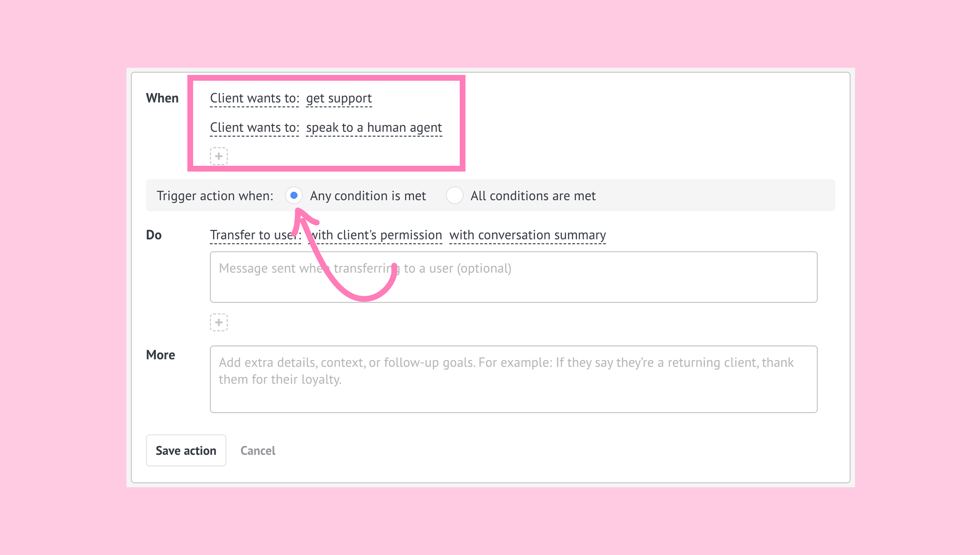Image resolution: width=980 pixels, height=555 pixels.
Task: Focus the More extra details text area
Action: coord(513,379)
